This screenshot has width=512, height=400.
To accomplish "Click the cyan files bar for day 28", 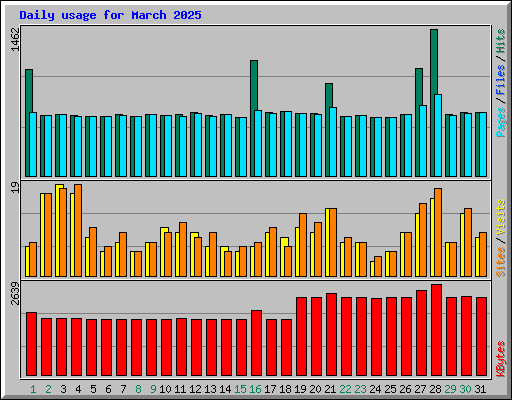I will (x=438, y=135).
